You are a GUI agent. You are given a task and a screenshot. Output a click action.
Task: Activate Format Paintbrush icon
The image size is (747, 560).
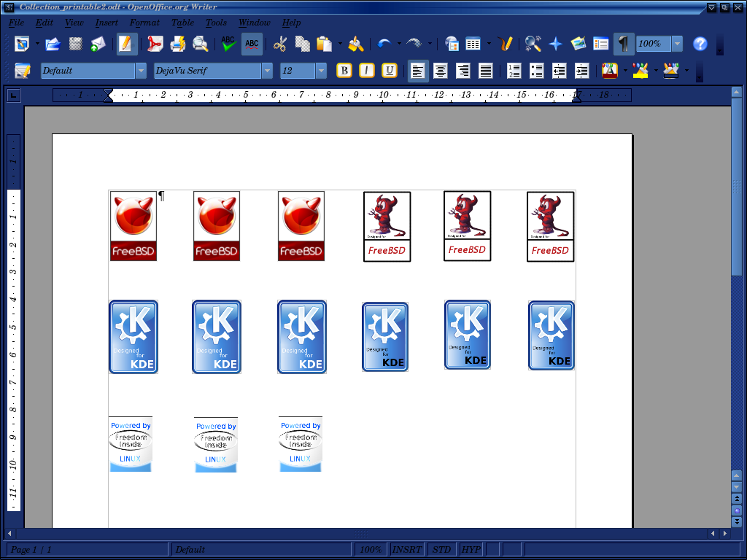coord(356,44)
